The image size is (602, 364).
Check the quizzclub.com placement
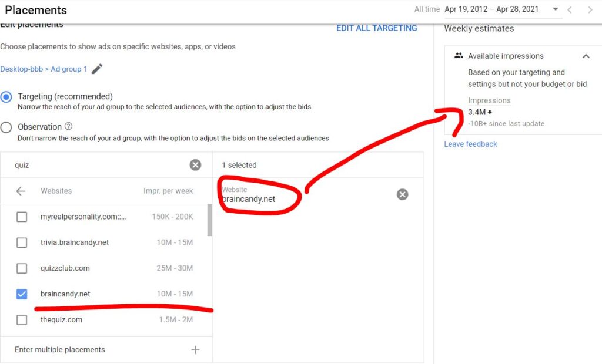point(22,268)
